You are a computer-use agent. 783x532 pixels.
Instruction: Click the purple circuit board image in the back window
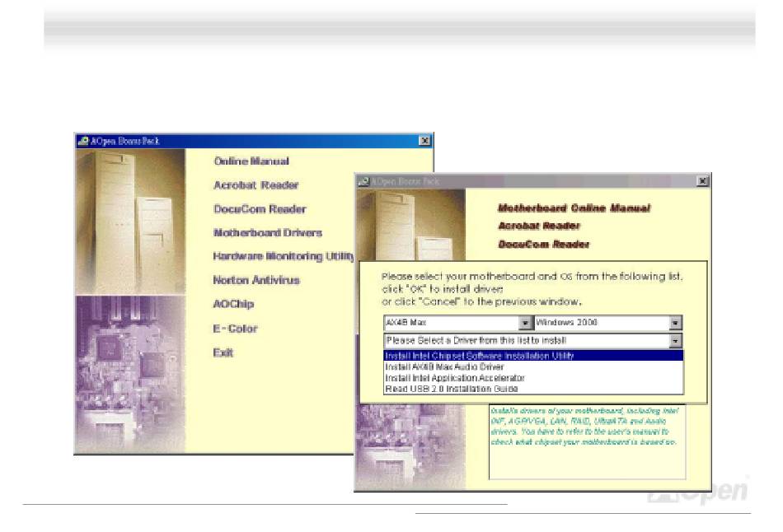(x=130, y=374)
